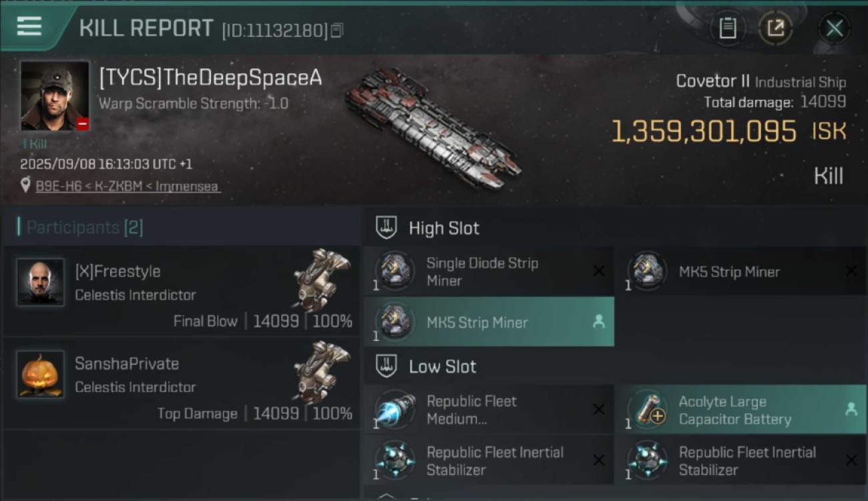Collapse the High Slot section
Viewport: 868px width, 501px height.
point(387,228)
